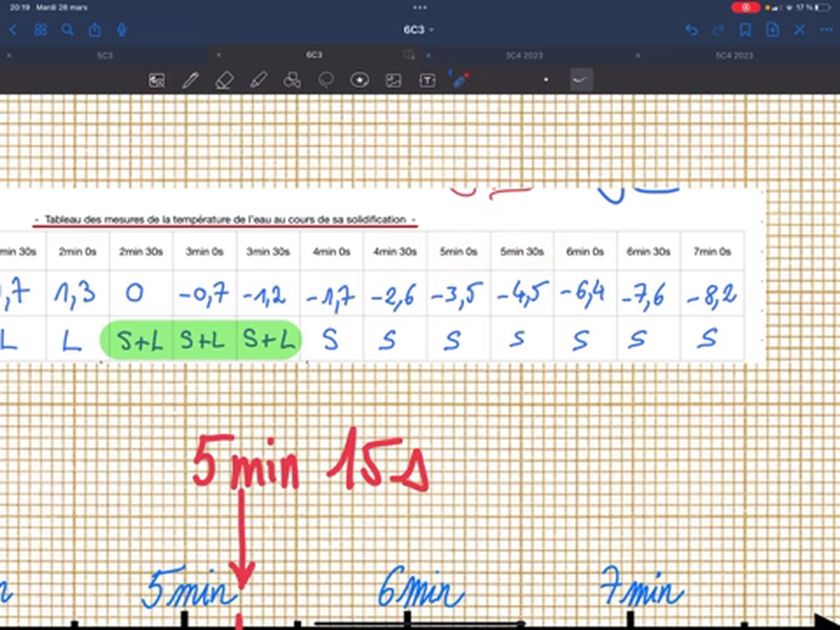The image size is (840, 630).
Task: Switch to the 5C3 tab
Action: pyautogui.click(x=104, y=55)
